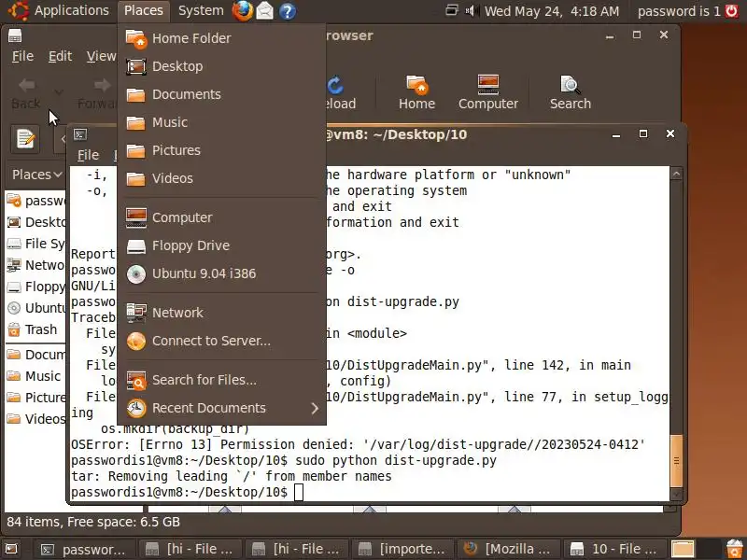Screen dimensions: 747x560
Task: Click terminal window icon in title bar
Action: coord(80,134)
